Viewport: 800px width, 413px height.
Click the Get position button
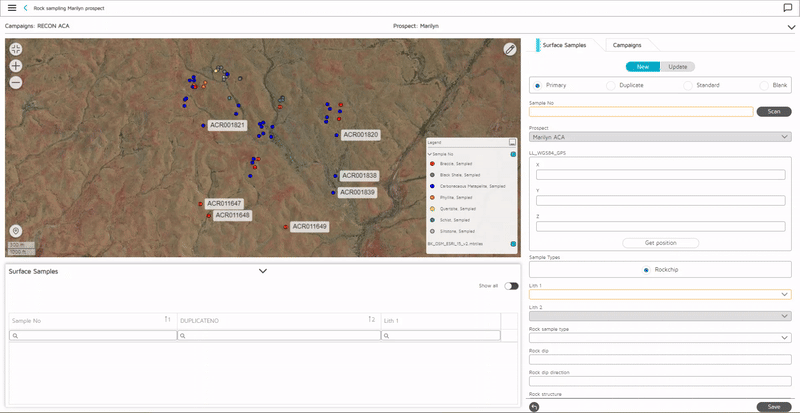click(x=660, y=243)
